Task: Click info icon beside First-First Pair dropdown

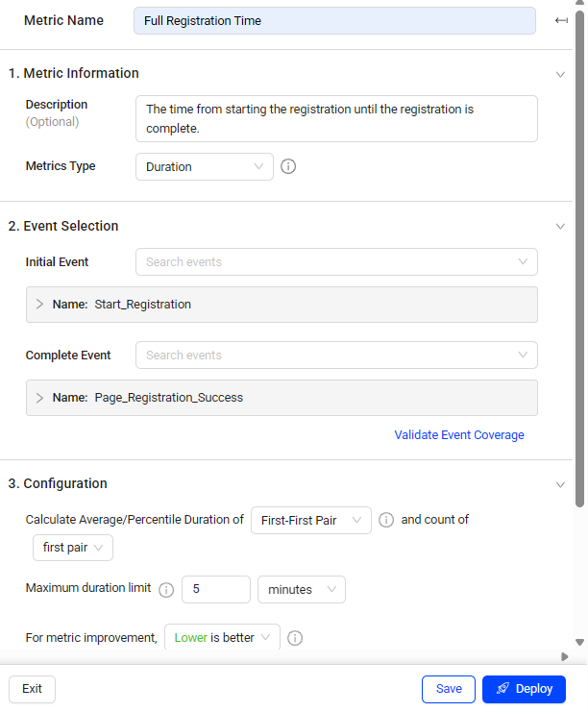Action: click(386, 520)
